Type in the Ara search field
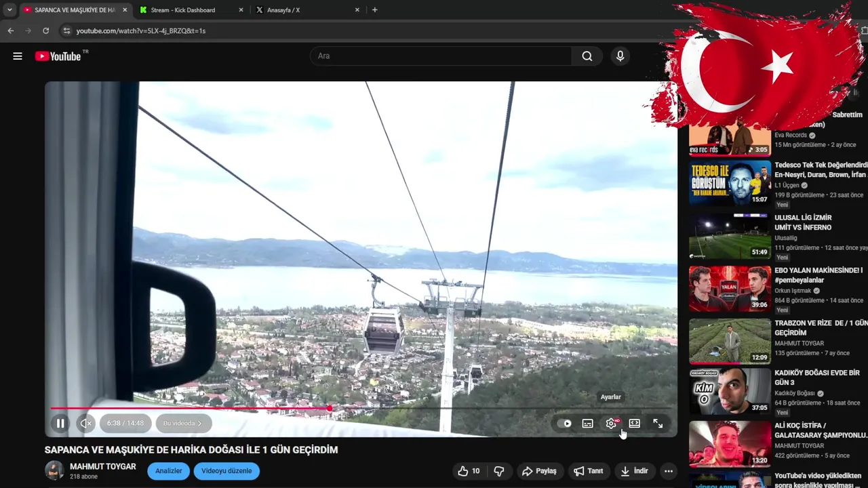The image size is (868, 488). point(441,56)
